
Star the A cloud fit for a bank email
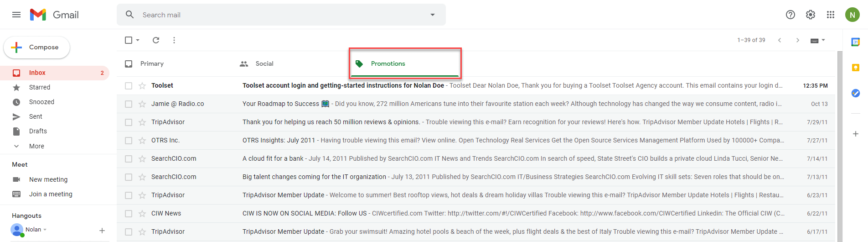142,159
